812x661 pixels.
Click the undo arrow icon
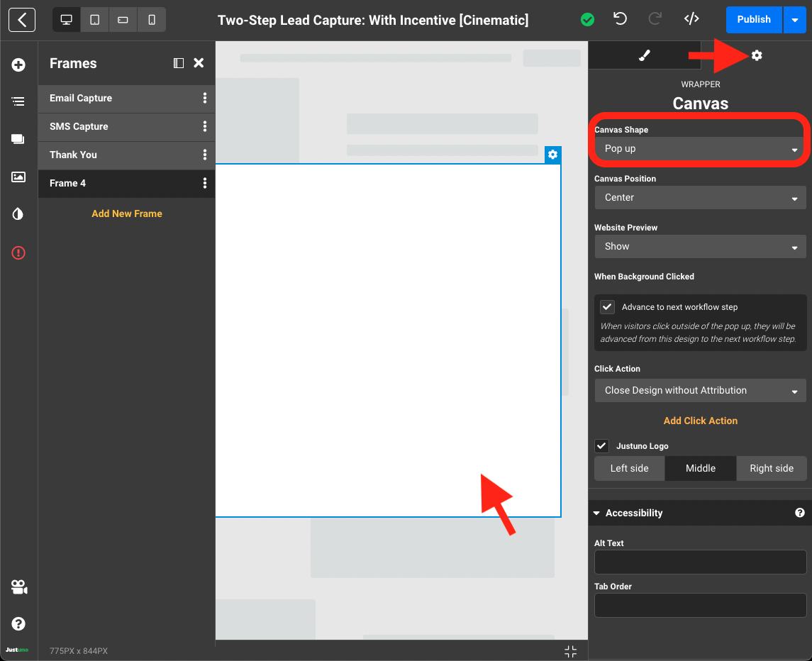[621, 19]
